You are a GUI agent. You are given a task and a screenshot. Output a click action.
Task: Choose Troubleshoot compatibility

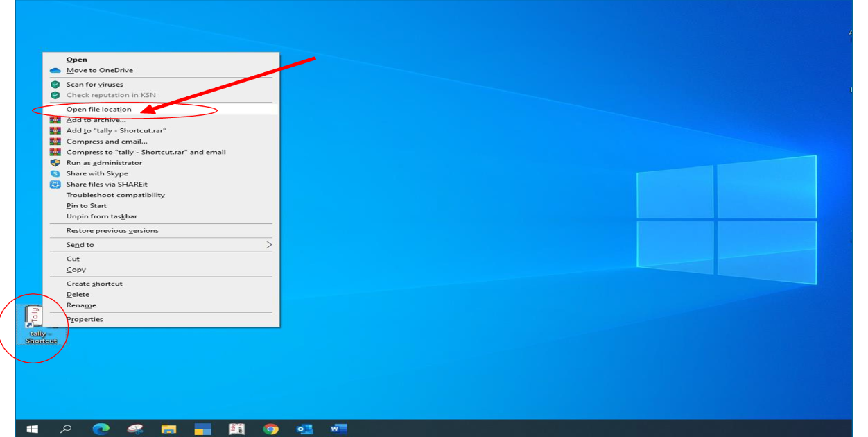click(162, 195)
